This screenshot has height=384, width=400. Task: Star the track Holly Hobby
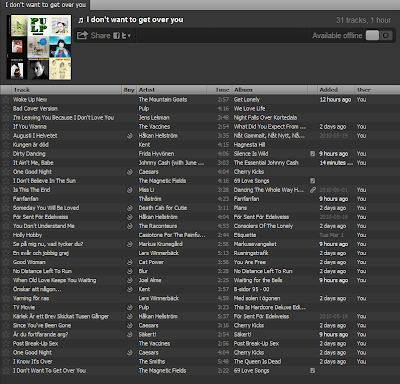tap(6, 235)
